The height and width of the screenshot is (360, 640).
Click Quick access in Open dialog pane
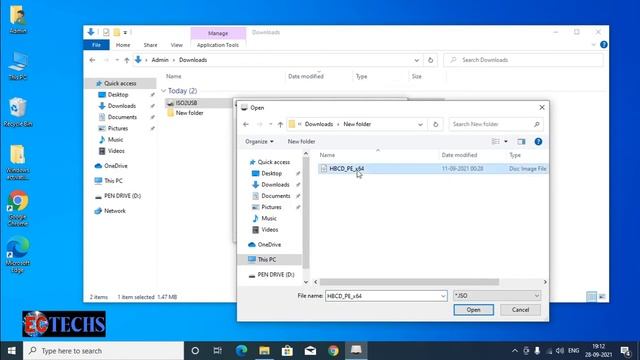[x=273, y=162]
